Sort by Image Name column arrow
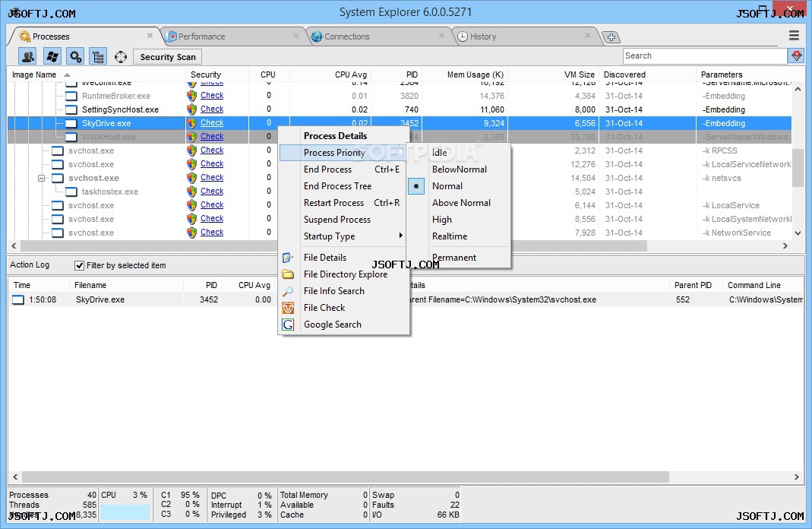Image resolution: width=812 pixels, height=529 pixels. [x=67, y=74]
